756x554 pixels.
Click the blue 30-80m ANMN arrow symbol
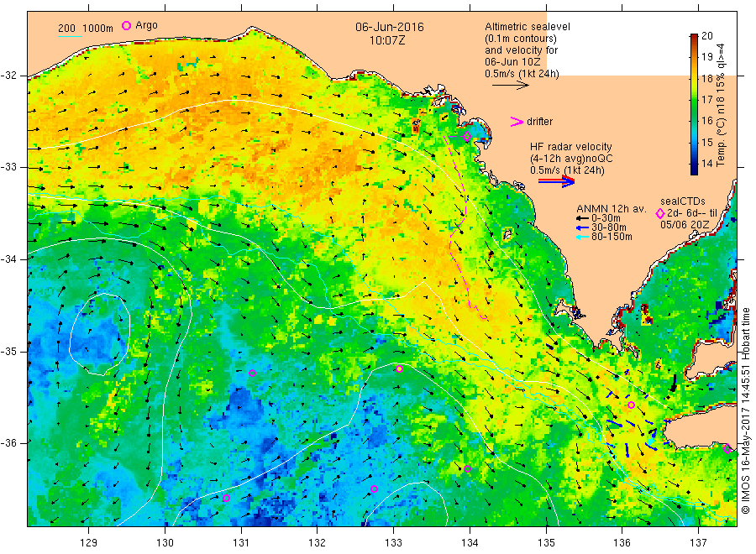582,227
